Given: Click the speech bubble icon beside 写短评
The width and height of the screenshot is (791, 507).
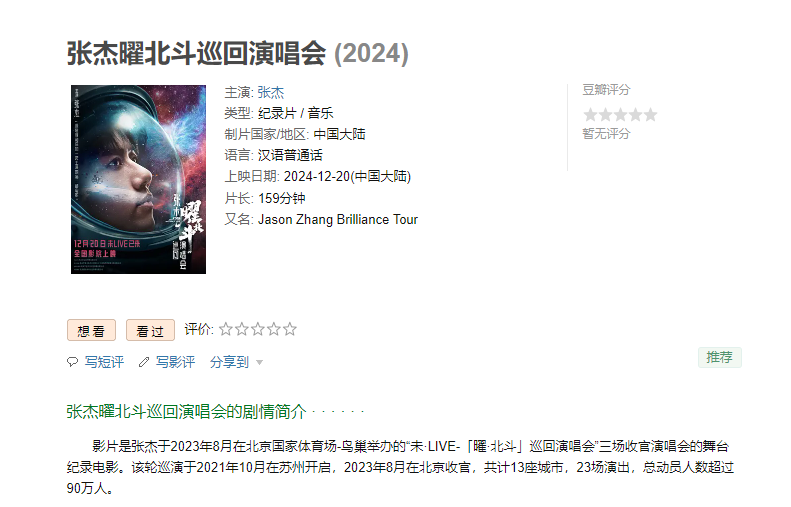Looking at the screenshot, I should [x=73, y=362].
